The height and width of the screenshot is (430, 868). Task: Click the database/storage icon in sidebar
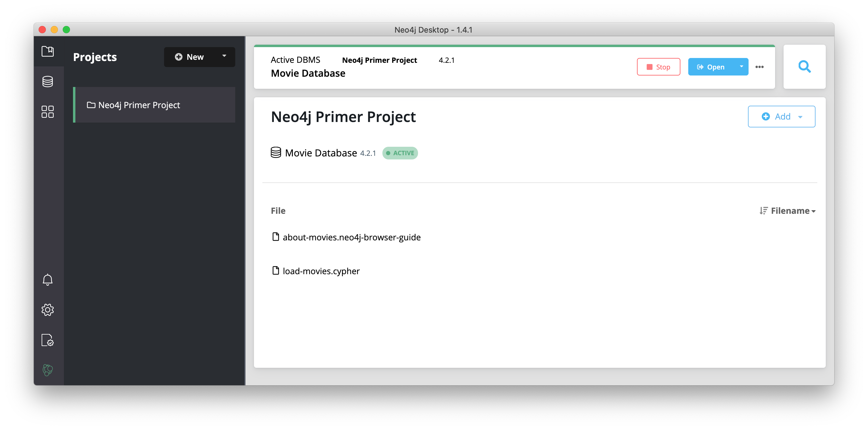(x=48, y=80)
